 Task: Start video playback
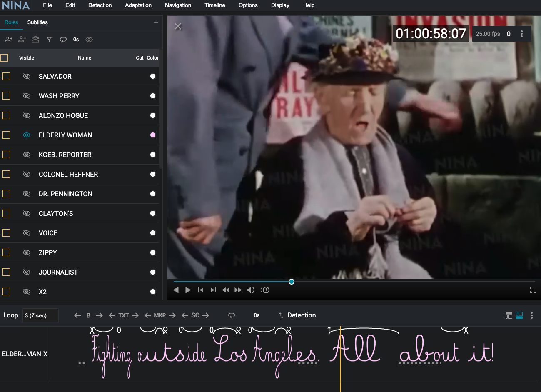click(x=188, y=290)
